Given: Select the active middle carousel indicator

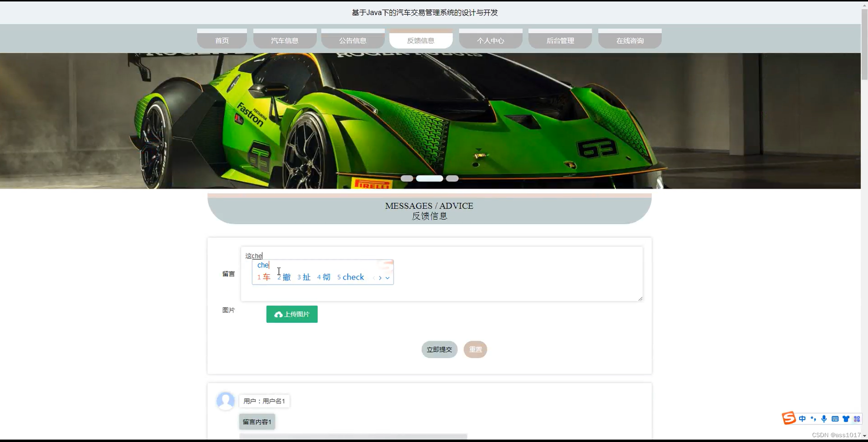Looking at the screenshot, I should click(x=429, y=178).
